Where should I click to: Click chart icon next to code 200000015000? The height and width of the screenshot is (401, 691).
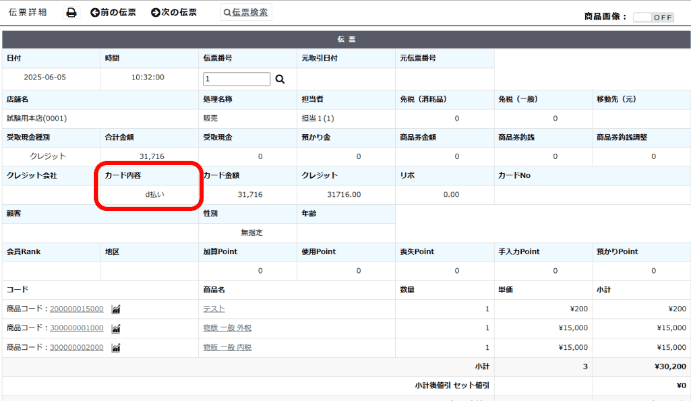pos(116,309)
